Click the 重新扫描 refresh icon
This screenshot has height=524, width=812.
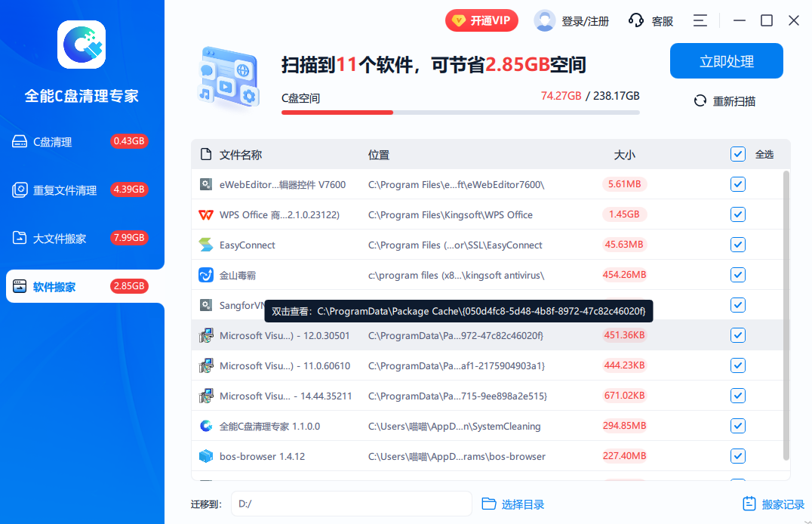click(x=700, y=100)
